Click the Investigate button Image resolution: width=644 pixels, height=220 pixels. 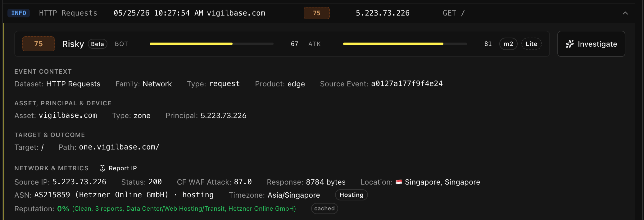(x=591, y=44)
